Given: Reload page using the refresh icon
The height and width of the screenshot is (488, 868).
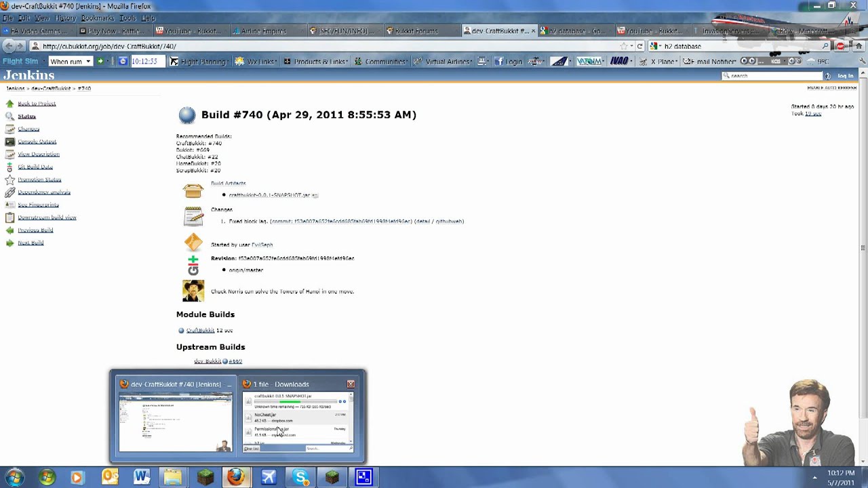Looking at the screenshot, I should [639, 46].
